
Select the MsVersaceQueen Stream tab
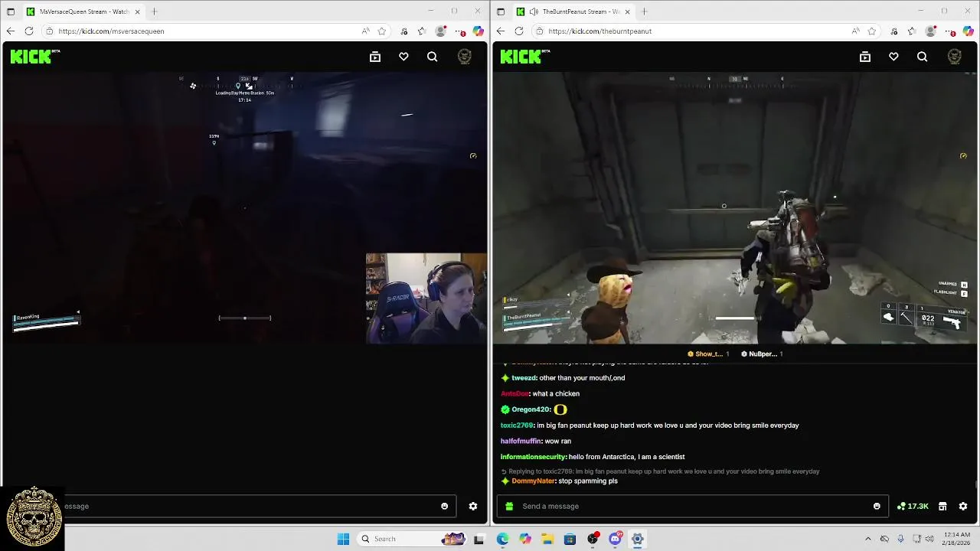click(x=83, y=11)
